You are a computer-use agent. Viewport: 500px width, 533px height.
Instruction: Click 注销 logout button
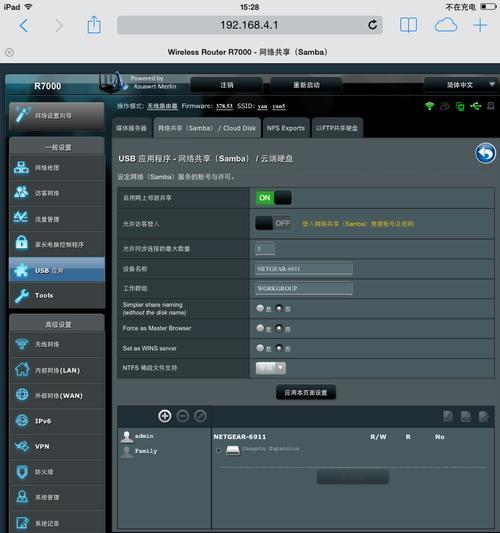pos(227,85)
